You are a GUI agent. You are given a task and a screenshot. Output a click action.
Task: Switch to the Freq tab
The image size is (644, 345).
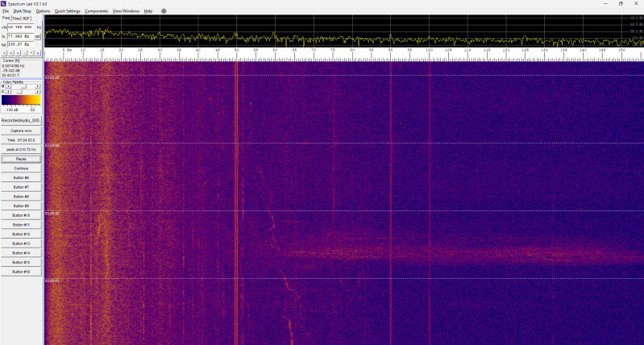click(x=6, y=18)
